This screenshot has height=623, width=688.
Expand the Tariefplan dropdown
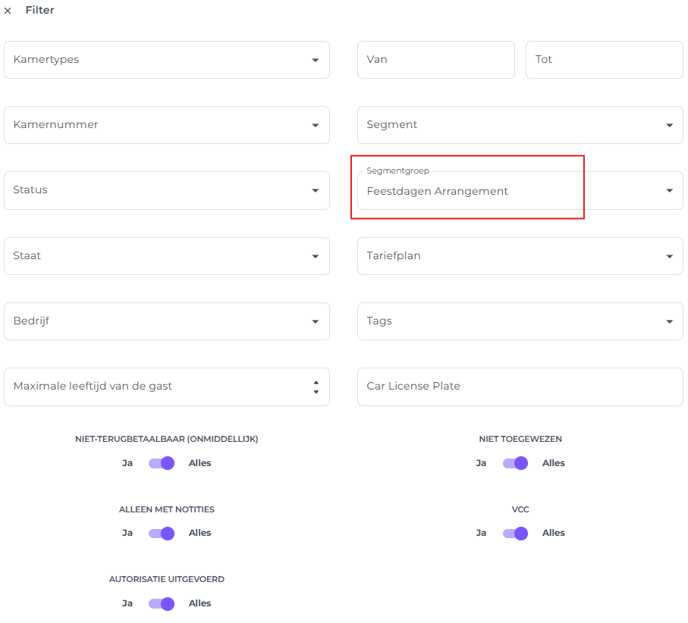(520, 256)
